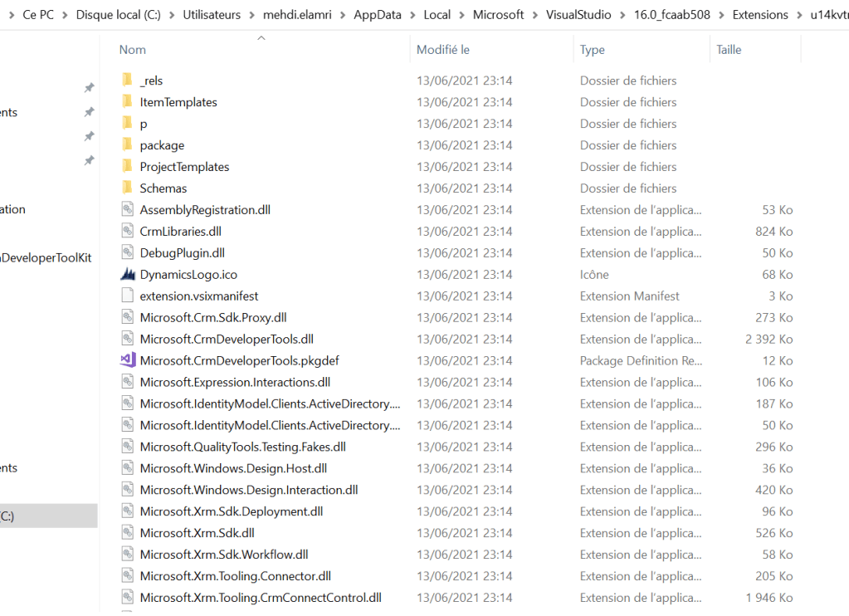Image resolution: width=849 pixels, height=616 pixels.
Task: Sort by Modifié le column header
Action: (443, 50)
